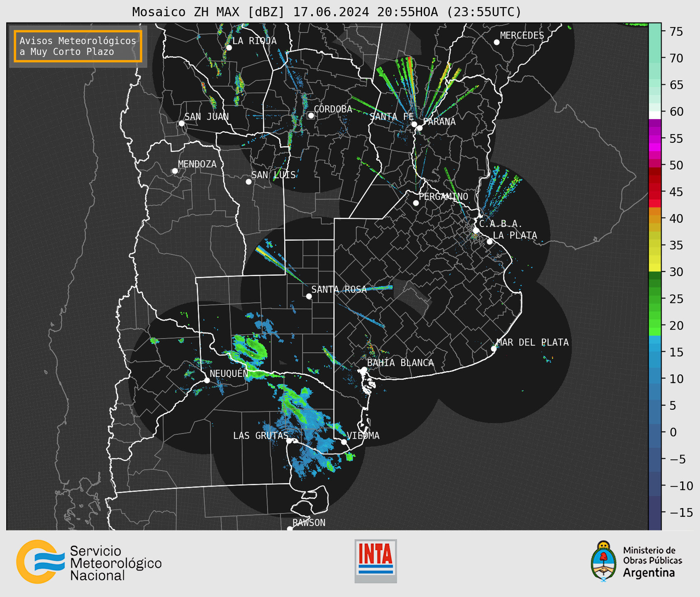Click the Córdoba city marker

pos(311,115)
